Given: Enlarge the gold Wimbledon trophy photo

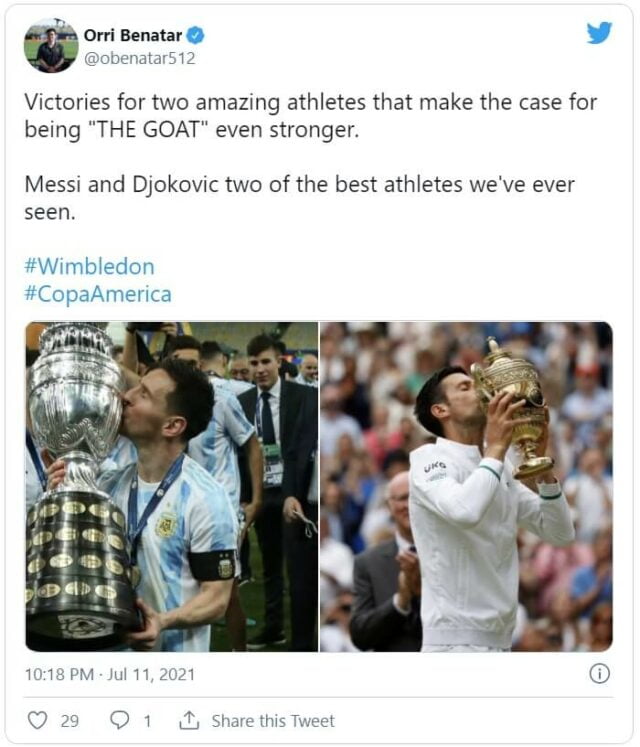Looking at the screenshot, I should tap(466, 486).
